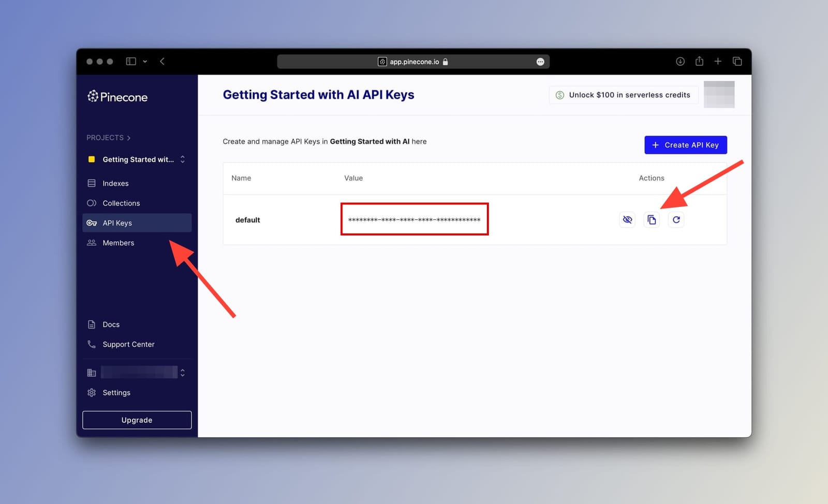Select the default API key row name
This screenshot has width=828, height=504.
click(x=247, y=219)
